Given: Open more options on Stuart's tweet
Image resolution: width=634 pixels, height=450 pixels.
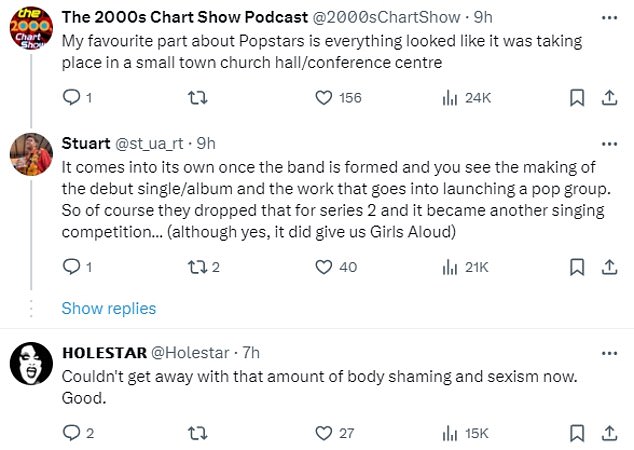Looking at the screenshot, I should pyautogui.click(x=608, y=143).
